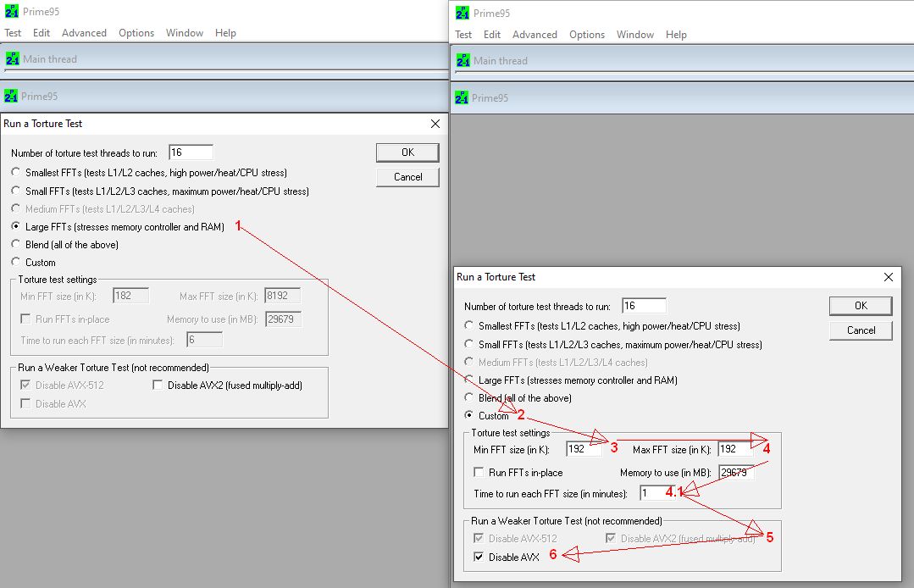Open Options menu in left Prime95 window
Image resolution: width=914 pixels, height=588 pixels.
[x=136, y=33]
